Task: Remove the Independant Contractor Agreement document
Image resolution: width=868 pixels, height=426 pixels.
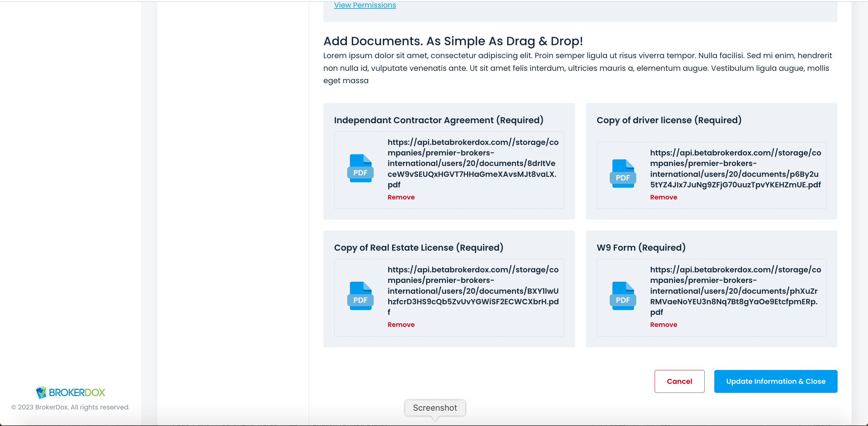Action: tap(401, 197)
